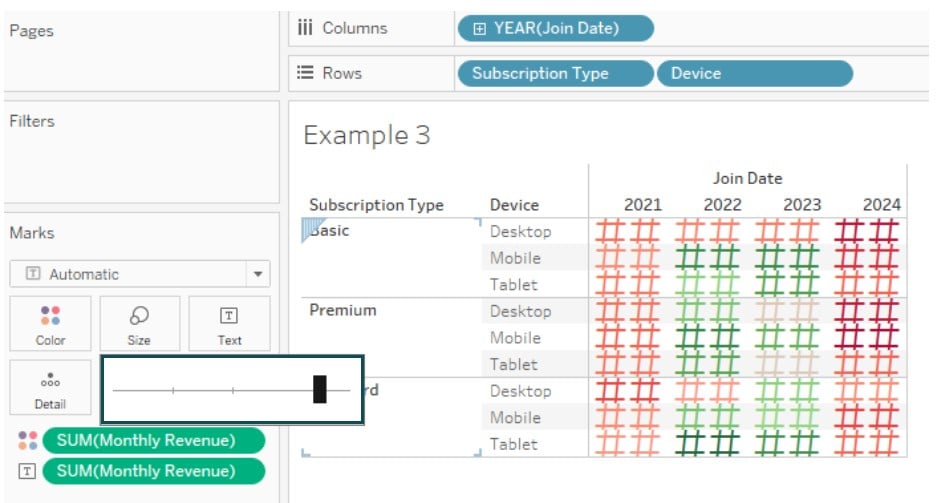Image resolution: width=937 pixels, height=503 pixels.
Task: Click the Pages shelf label
Action: 31,30
